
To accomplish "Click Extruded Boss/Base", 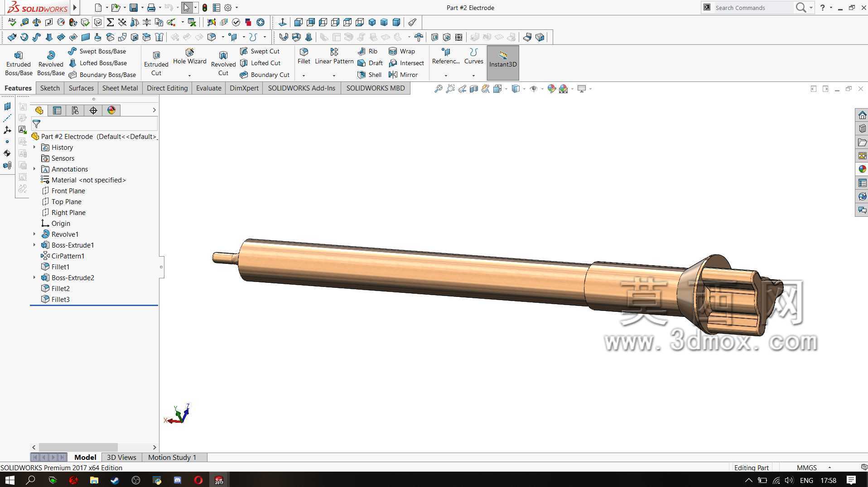I will pyautogui.click(x=19, y=63).
